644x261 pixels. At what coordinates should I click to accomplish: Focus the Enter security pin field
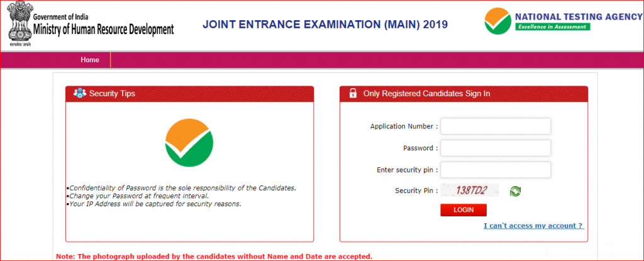(x=496, y=170)
